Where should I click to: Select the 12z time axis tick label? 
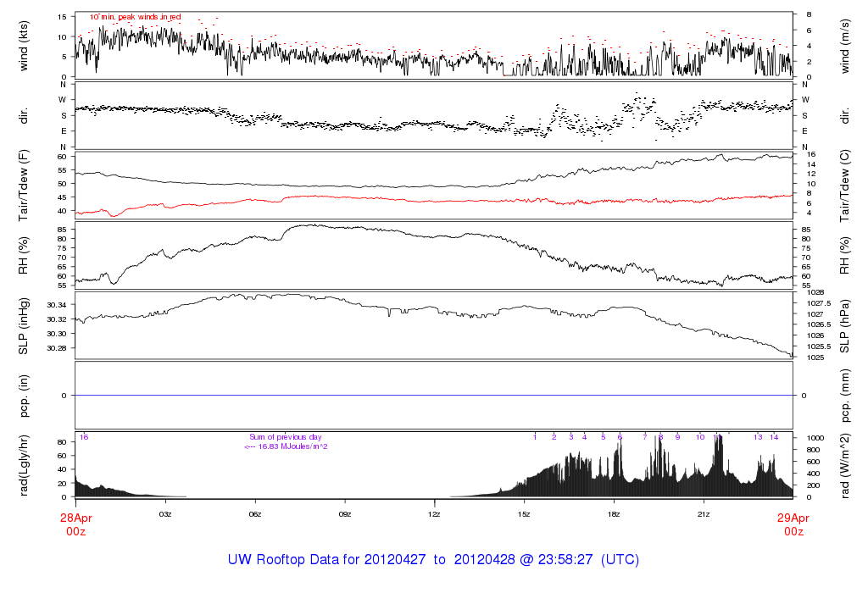434,514
